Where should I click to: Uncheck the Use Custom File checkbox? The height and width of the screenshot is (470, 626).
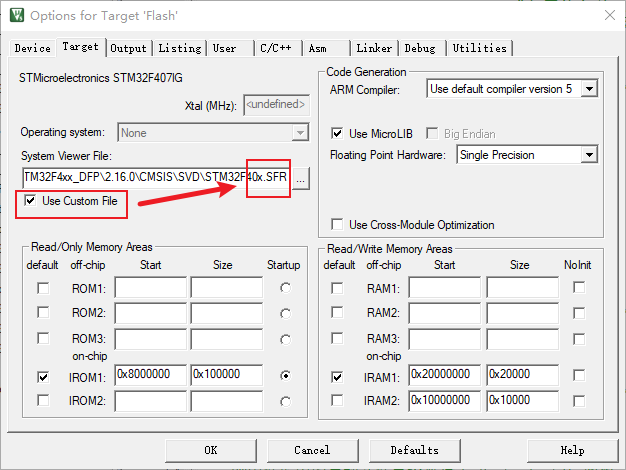(x=30, y=202)
